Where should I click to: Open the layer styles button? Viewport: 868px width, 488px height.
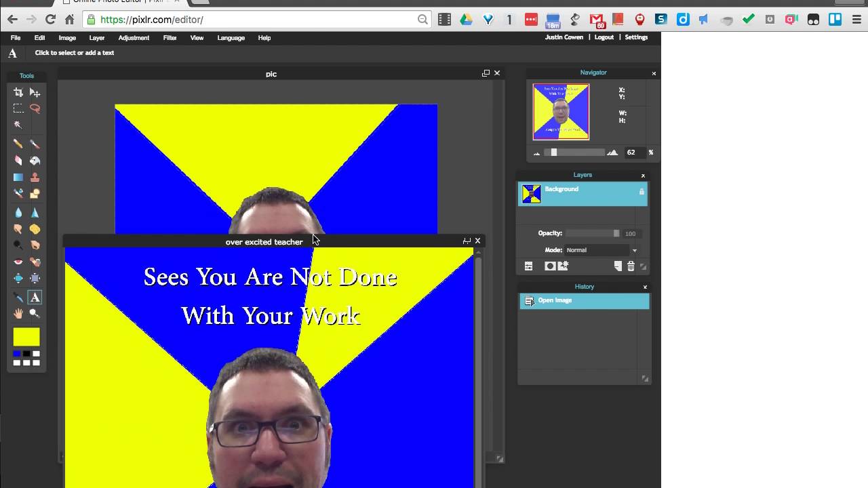(563, 266)
